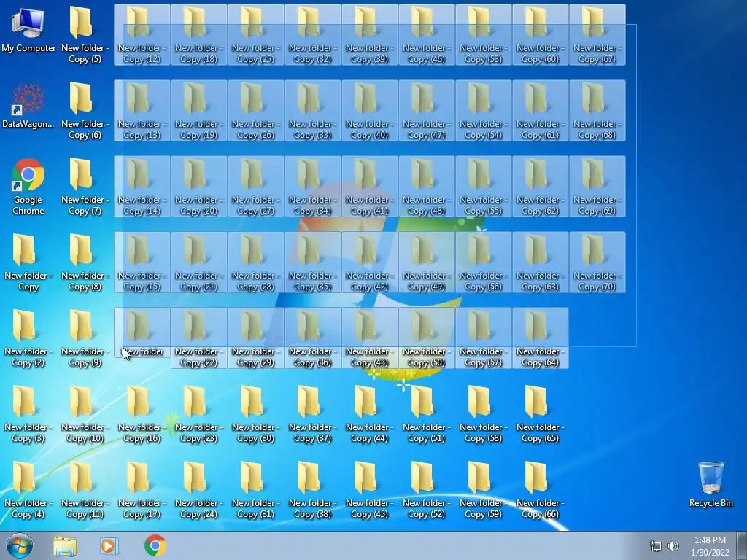Select folder New folder - Copy (65)
The image size is (747, 560).
coord(540,413)
